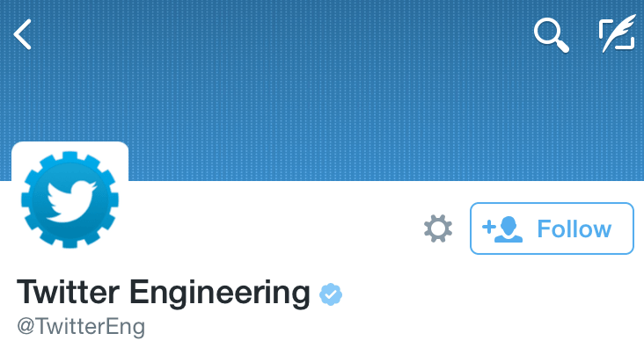Go back using the left chevron arrow
The image size is (644, 348).
22,34
